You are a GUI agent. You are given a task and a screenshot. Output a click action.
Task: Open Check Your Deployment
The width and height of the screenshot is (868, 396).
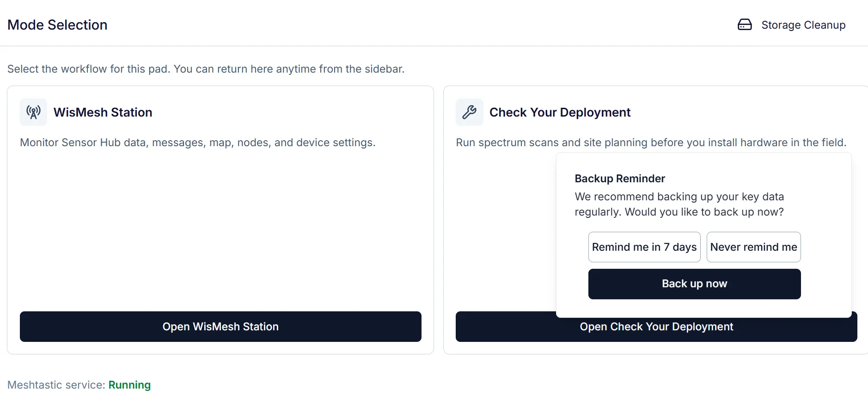[x=656, y=329]
